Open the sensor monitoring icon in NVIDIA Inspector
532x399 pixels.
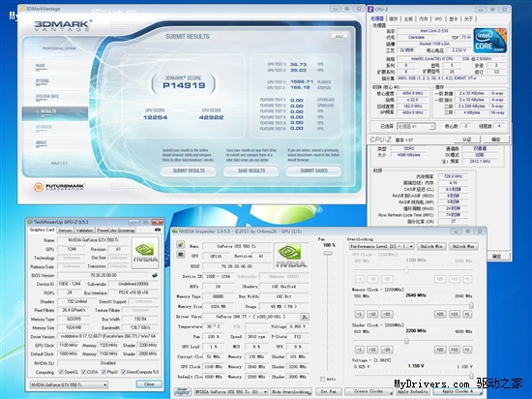tap(181, 255)
